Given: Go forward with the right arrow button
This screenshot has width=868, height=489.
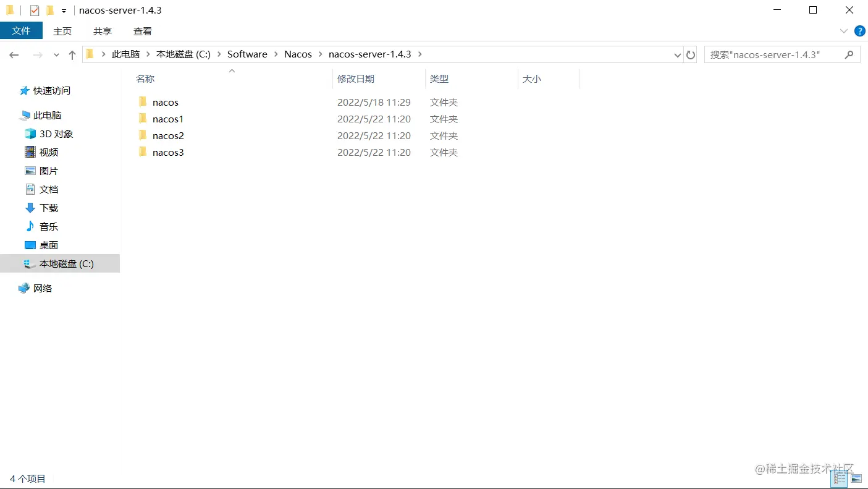Looking at the screenshot, I should 38,55.
